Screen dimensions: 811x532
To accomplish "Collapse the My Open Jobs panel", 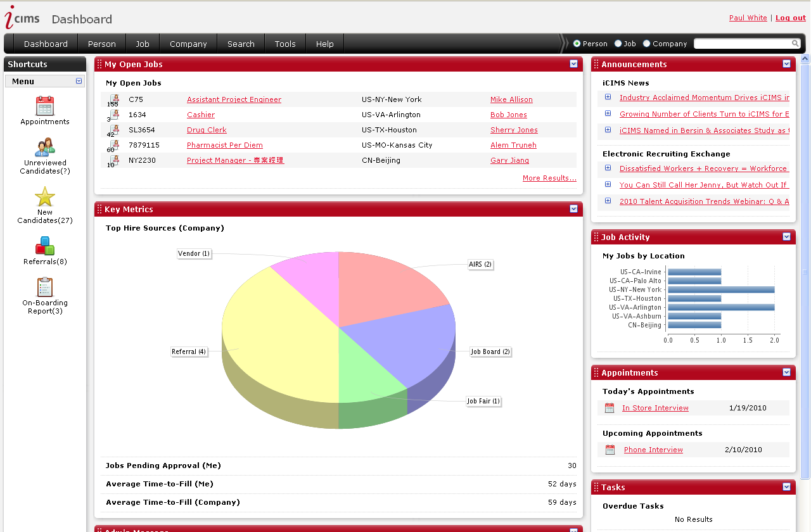I will click(x=573, y=64).
